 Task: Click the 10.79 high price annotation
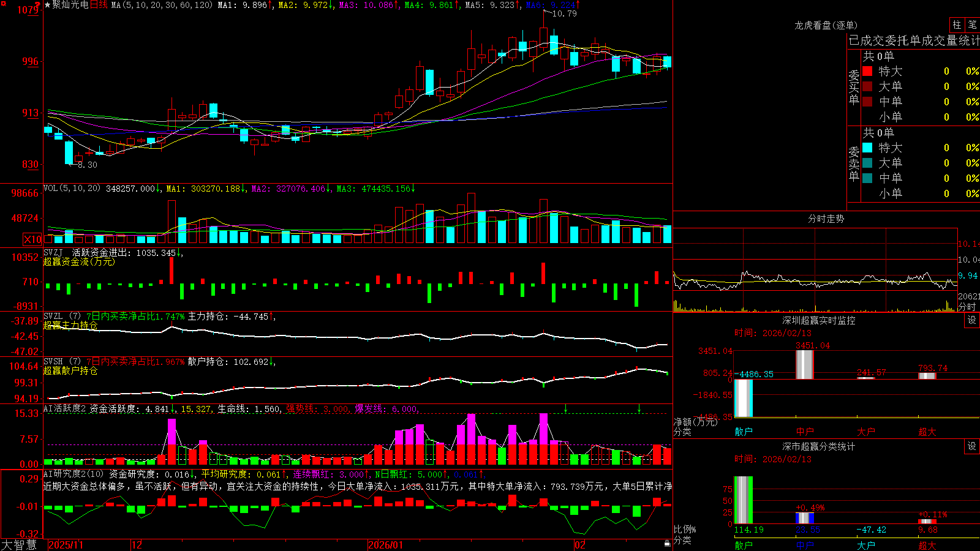pyautogui.click(x=564, y=13)
